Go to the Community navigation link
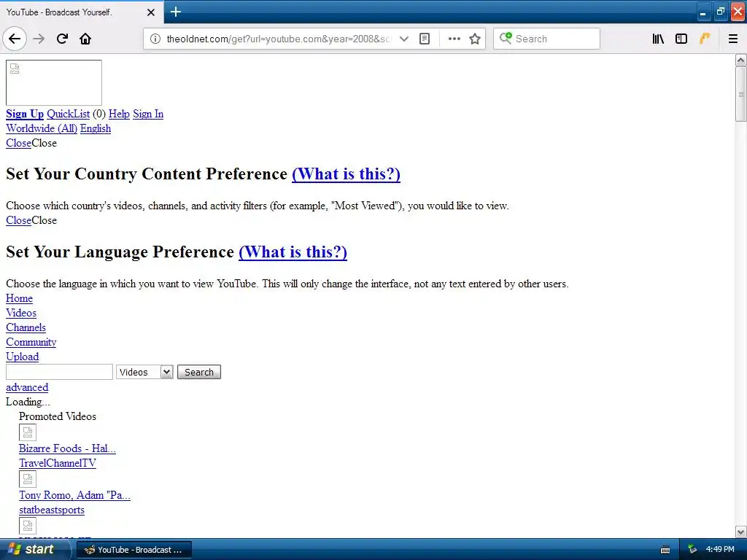Viewport: 747px width, 560px height. [x=31, y=342]
